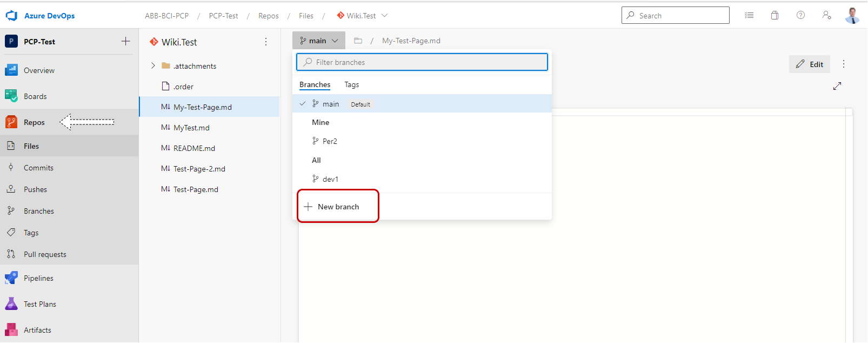Viewport: 868px width, 343px height.
Task: Click the Wiki.Test repository name heading
Action: pos(179,42)
